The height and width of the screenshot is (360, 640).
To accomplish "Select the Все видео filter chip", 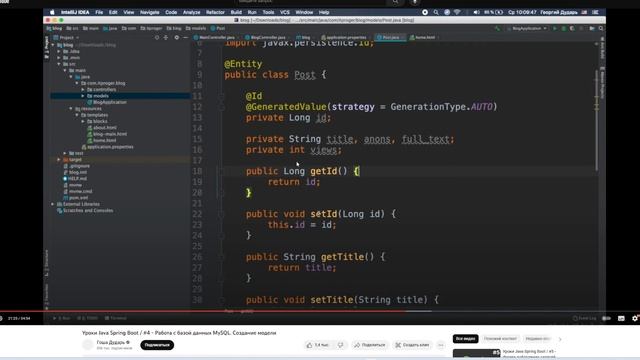I will [465, 338].
